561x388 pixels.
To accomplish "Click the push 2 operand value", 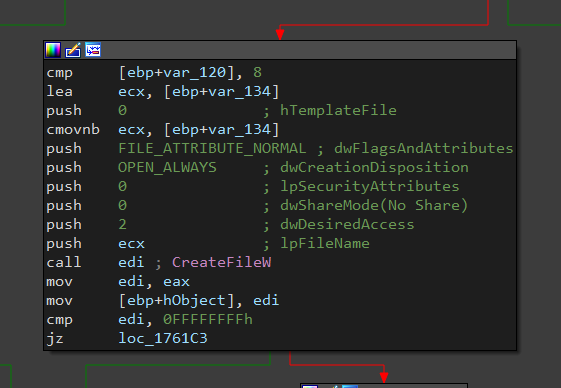I will [122, 224].
